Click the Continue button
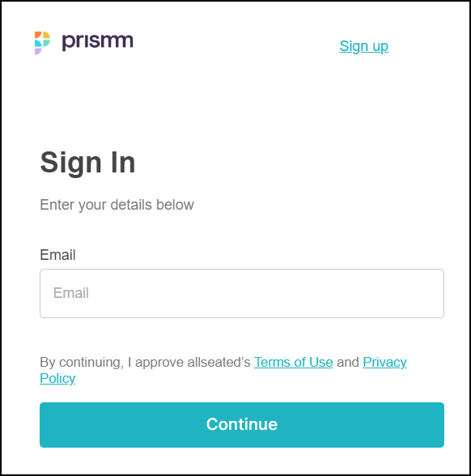This screenshot has height=476, width=471. 242,425
